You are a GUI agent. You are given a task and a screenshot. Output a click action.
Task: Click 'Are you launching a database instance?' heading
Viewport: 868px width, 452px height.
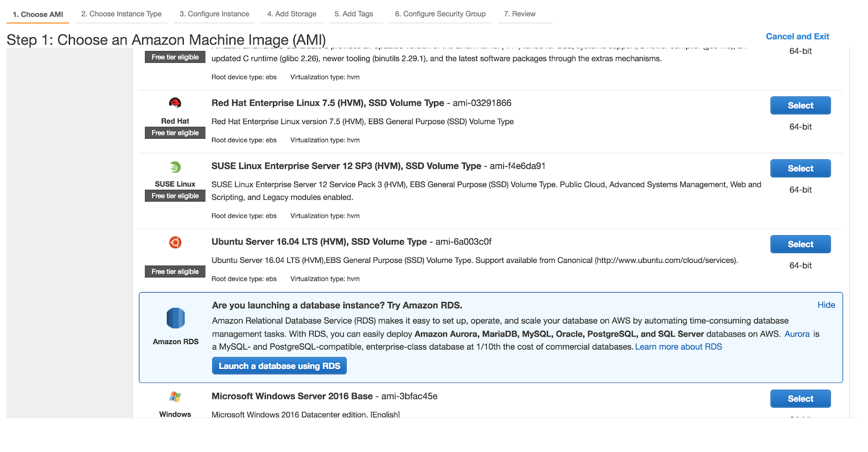point(337,306)
